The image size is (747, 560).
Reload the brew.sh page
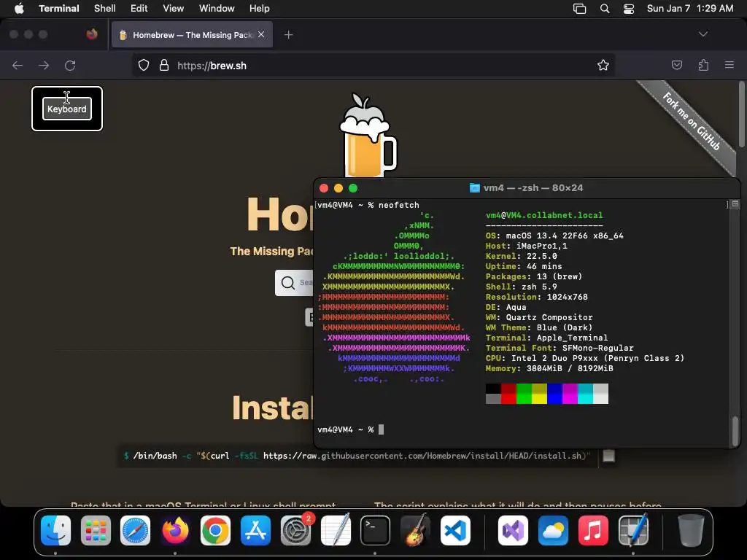(x=70, y=65)
